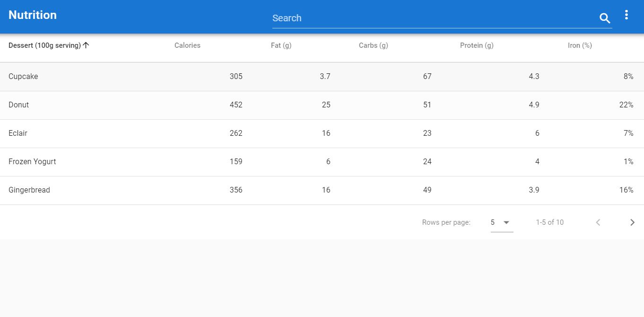Image resolution: width=644 pixels, height=317 pixels.
Task: Click the dropdown arrow next to page count
Action: pos(506,222)
